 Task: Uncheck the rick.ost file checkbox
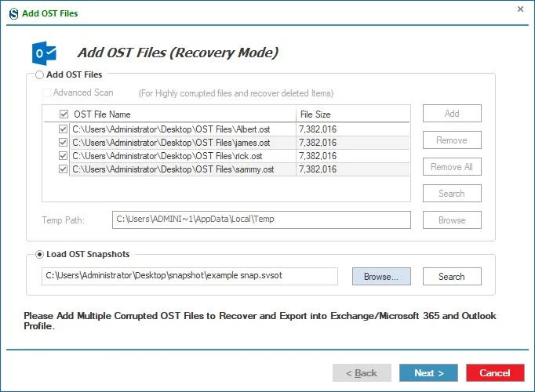[63, 156]
